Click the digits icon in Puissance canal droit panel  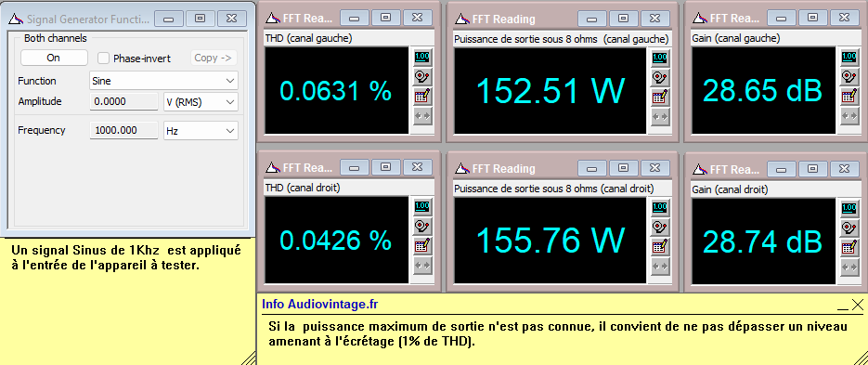pos(659,206)
